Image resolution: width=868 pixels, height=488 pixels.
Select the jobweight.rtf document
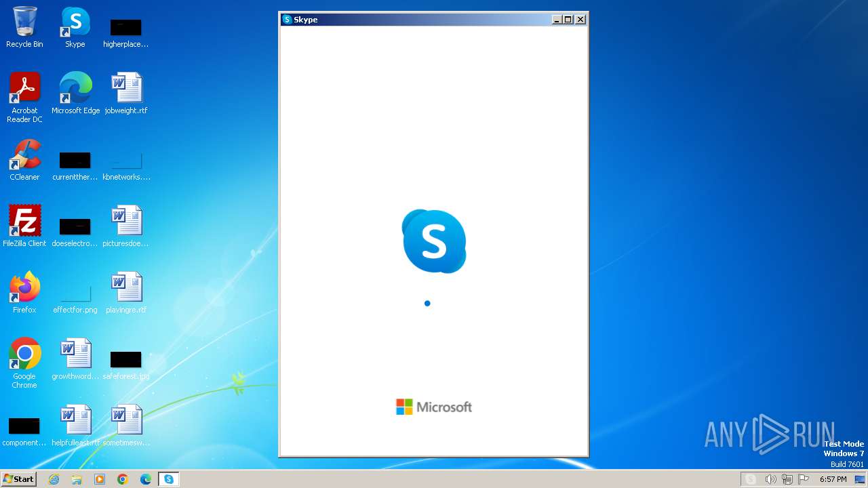point(126,93)
